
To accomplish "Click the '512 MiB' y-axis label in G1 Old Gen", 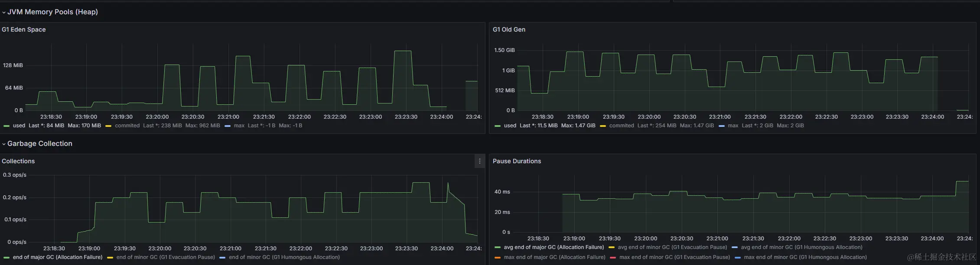I will click(505, 90).
